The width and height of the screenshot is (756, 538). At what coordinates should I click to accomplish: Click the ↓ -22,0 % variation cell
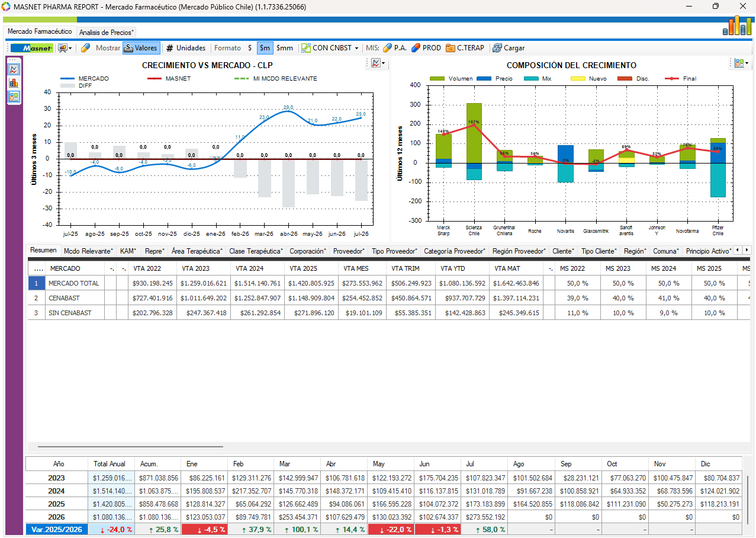(x=391, y=529)
